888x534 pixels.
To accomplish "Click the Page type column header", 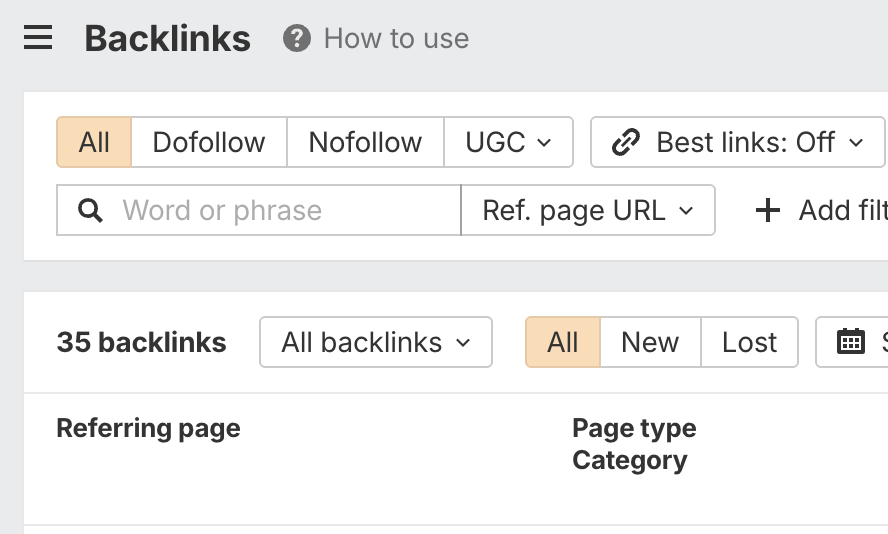I will click(x=634, y=428).
